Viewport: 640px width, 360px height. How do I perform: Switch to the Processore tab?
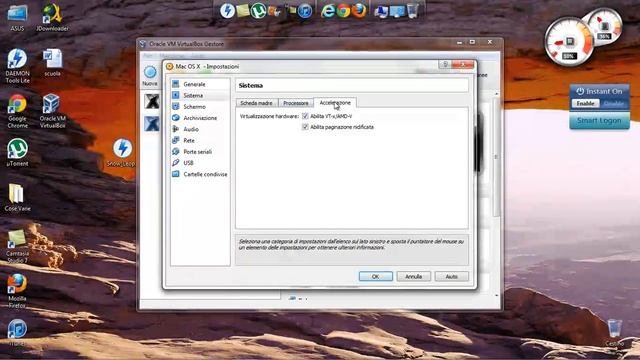tap(296, 103)
